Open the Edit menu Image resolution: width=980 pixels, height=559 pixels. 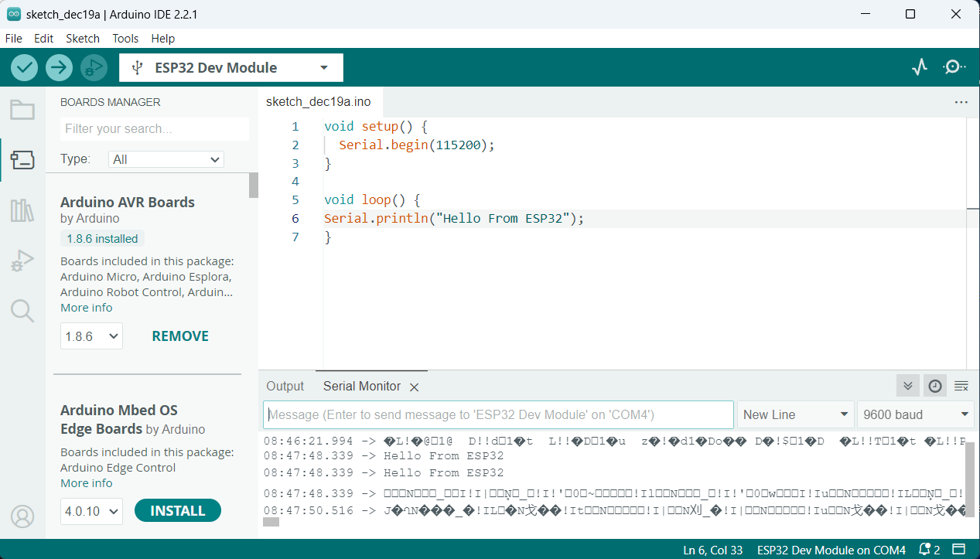(x=44, y=38)
